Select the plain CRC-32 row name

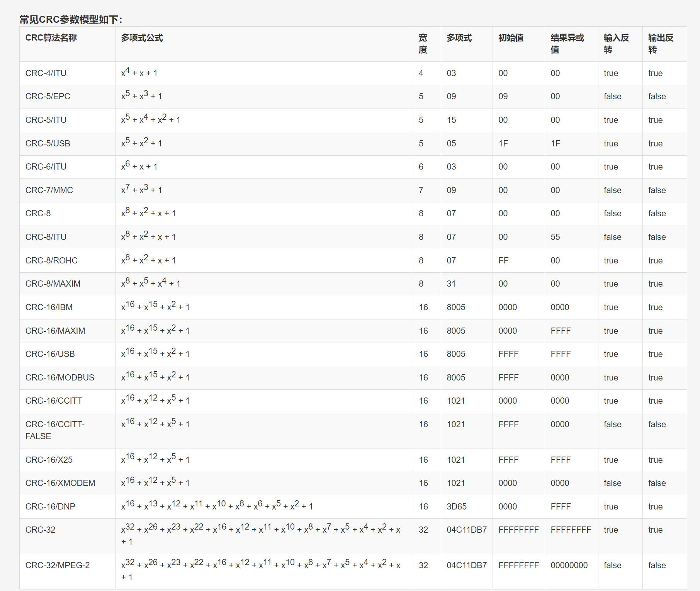[x=40, y=530]
